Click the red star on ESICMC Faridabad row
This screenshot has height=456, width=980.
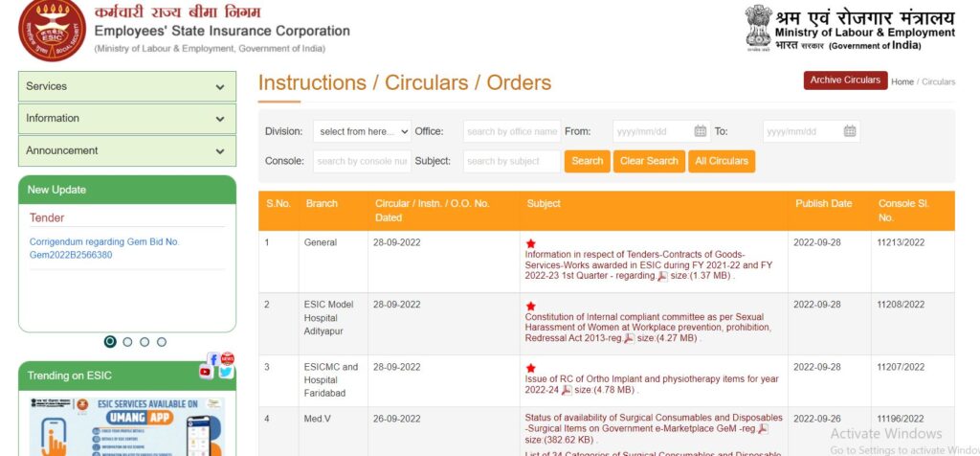coord(530,369)
